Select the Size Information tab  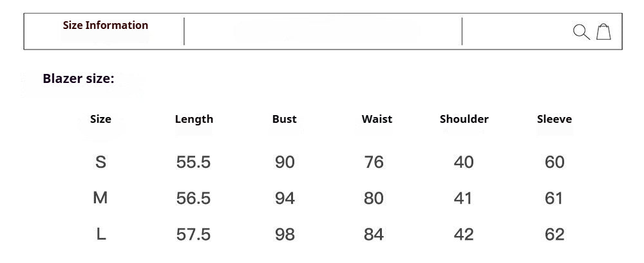(x=105, y=25)
